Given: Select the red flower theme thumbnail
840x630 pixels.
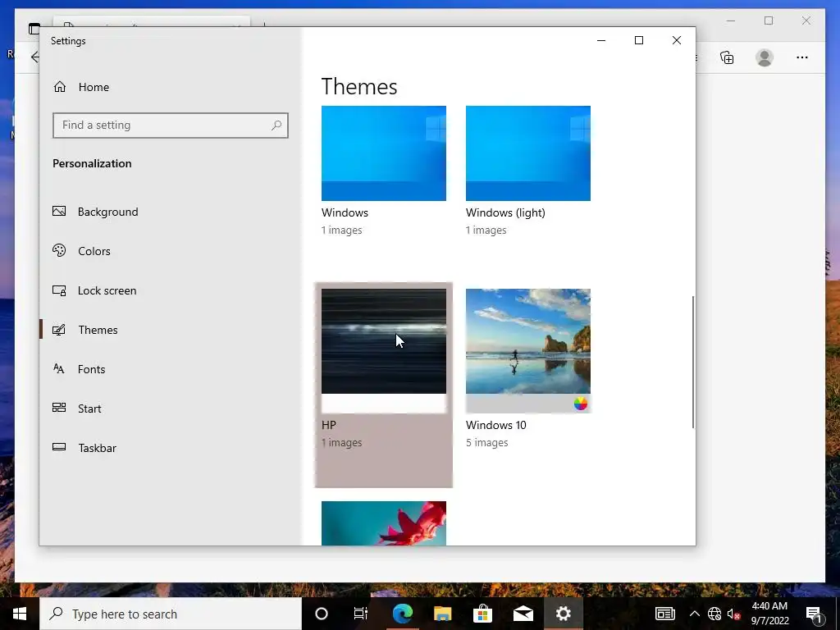Looking at the screenshot, I should coord(384,523).
